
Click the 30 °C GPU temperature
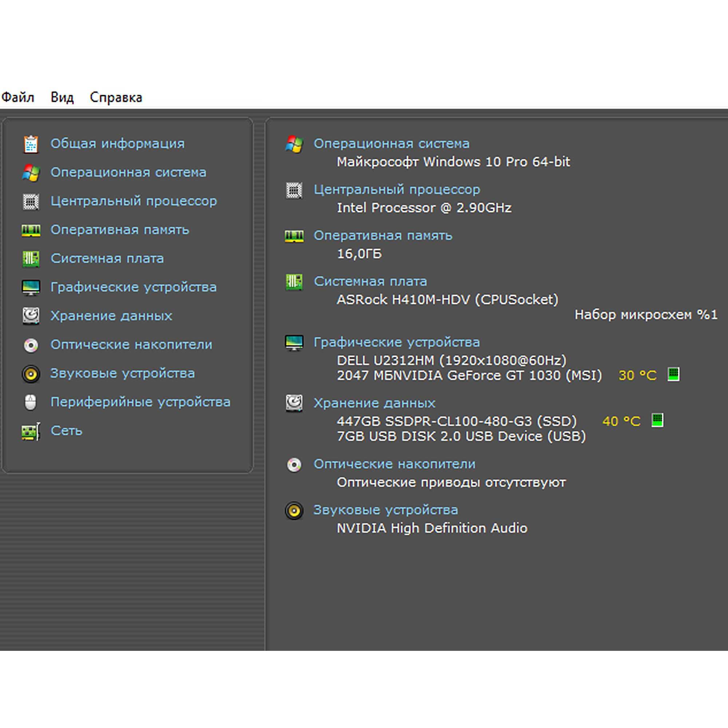638,376
